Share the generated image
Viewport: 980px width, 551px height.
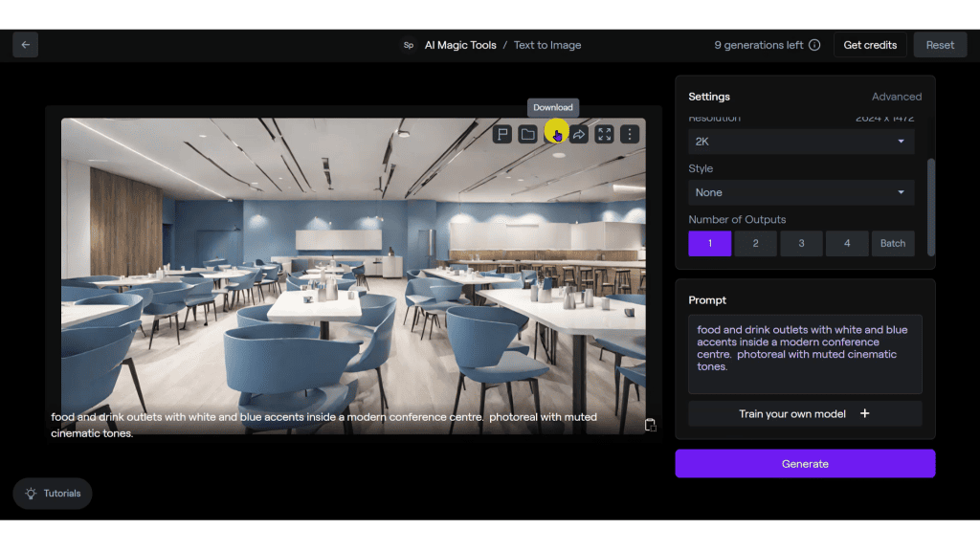[x=580, y=134]
